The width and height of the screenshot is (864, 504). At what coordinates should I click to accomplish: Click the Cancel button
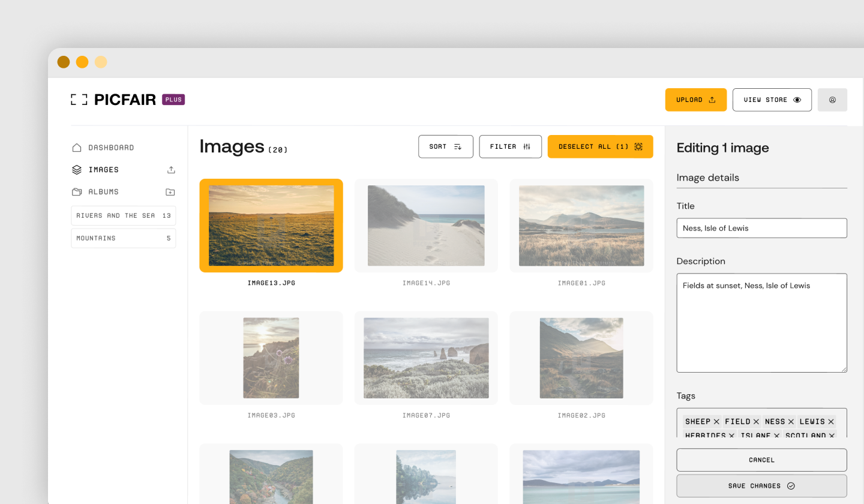[762, 460]
